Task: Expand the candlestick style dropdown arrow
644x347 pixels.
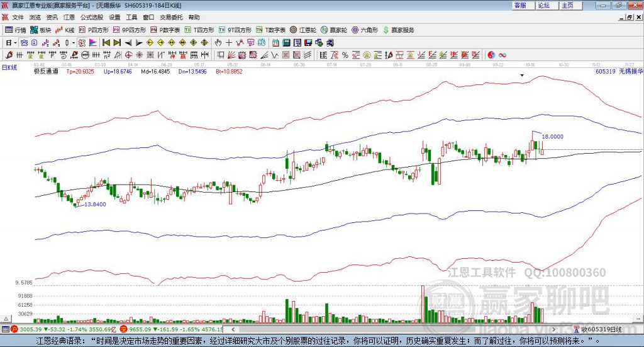Action: pyautogui.click(x=74, y=43)
